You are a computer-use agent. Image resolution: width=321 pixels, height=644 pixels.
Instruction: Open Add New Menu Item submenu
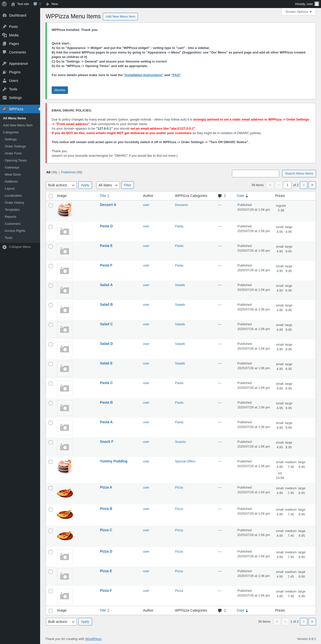(18, 125)
